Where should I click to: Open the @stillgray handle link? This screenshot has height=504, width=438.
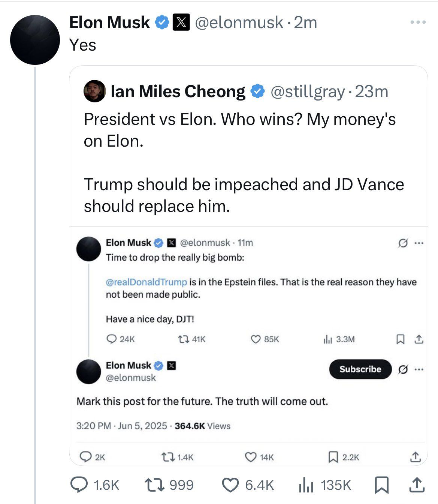307,91
